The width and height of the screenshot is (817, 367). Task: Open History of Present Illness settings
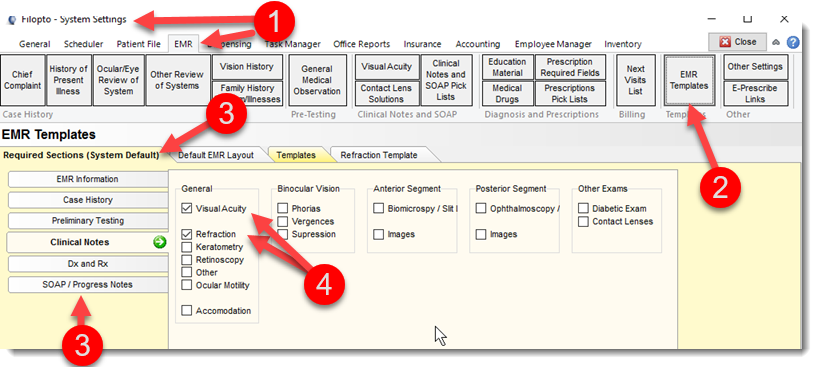(69, 80)
